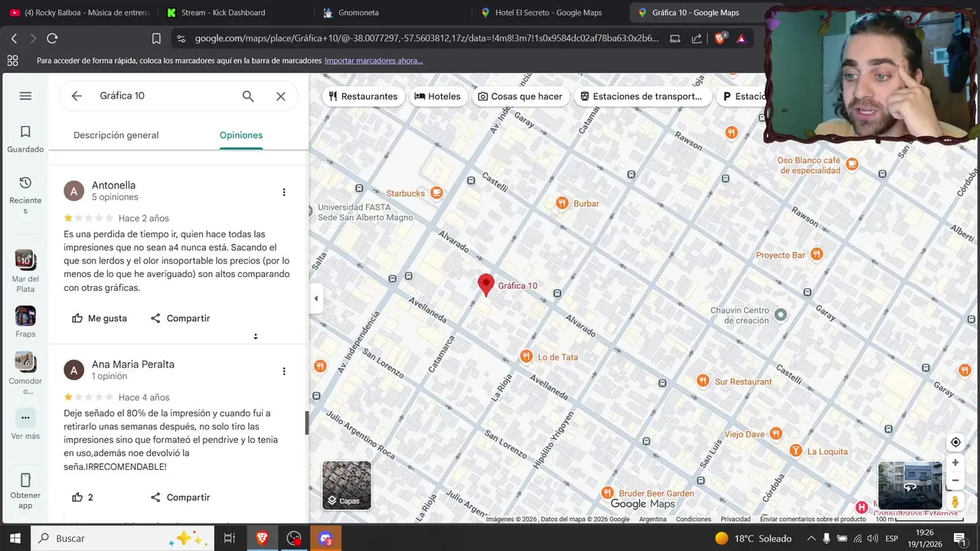Click the Sur Restaurant marker
Image resolution: width=980 pixels, height=551 pixels.
pos(703,381)
